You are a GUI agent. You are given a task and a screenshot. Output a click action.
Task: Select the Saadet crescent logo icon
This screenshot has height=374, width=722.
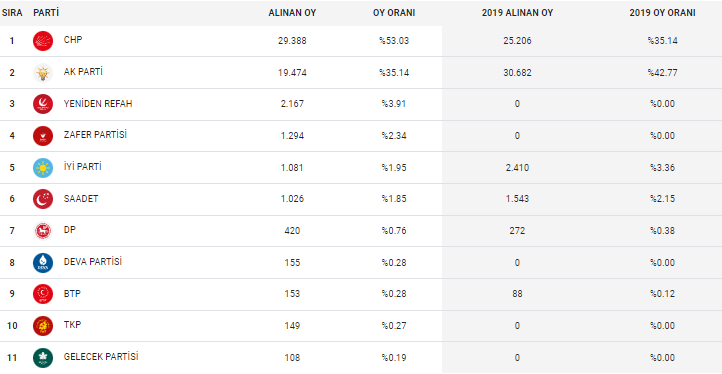coord(43,199)
